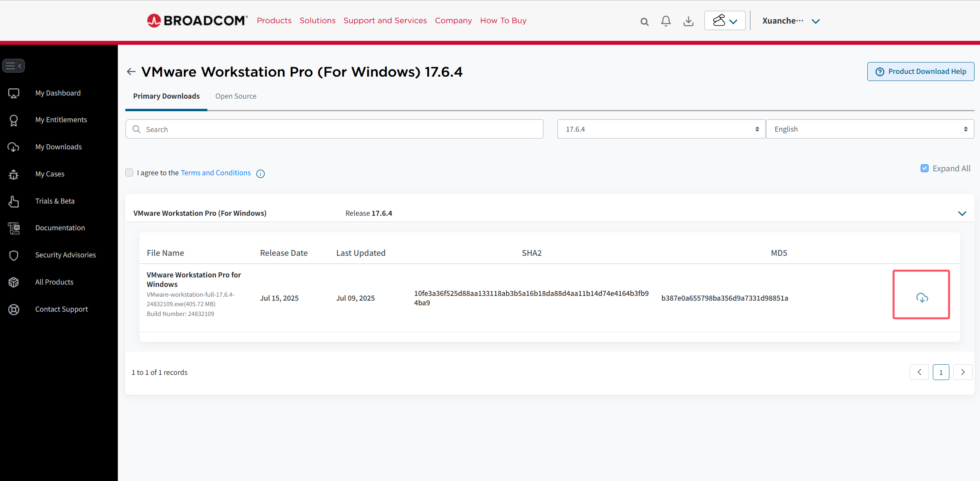Open the Support and Services menu

(385, 20)
